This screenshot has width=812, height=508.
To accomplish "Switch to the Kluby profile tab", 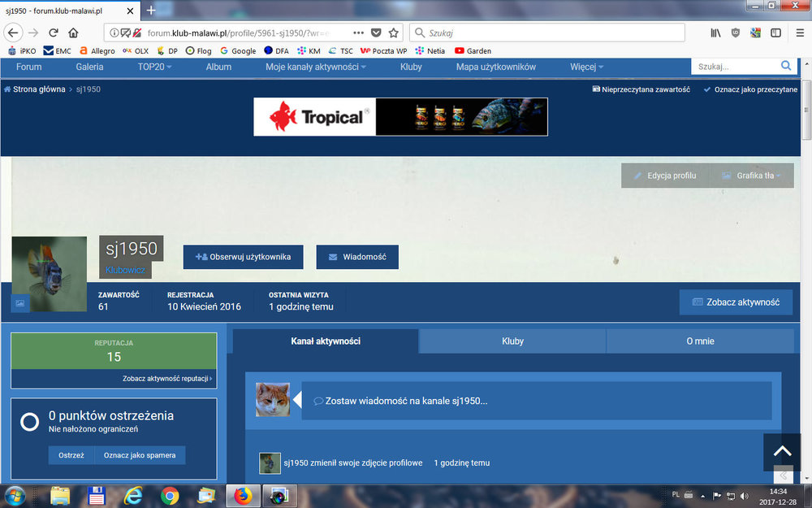I will [512, 341].
